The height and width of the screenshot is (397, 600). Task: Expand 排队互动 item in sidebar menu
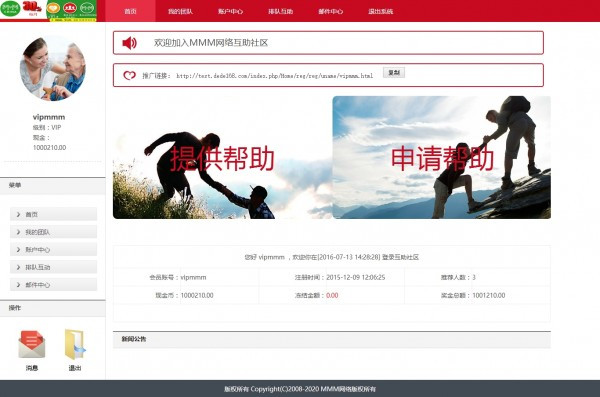[x=54, y=267]
